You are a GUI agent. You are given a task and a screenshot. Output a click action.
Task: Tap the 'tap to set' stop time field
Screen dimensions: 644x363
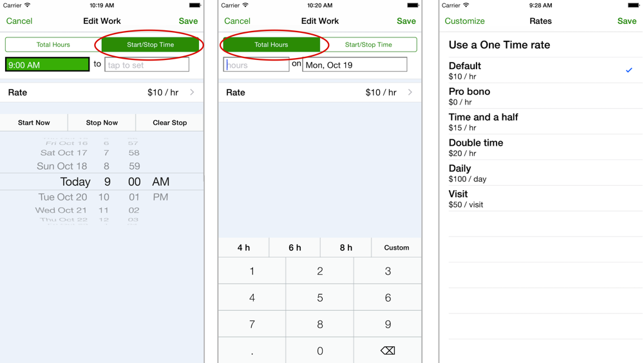147,64
